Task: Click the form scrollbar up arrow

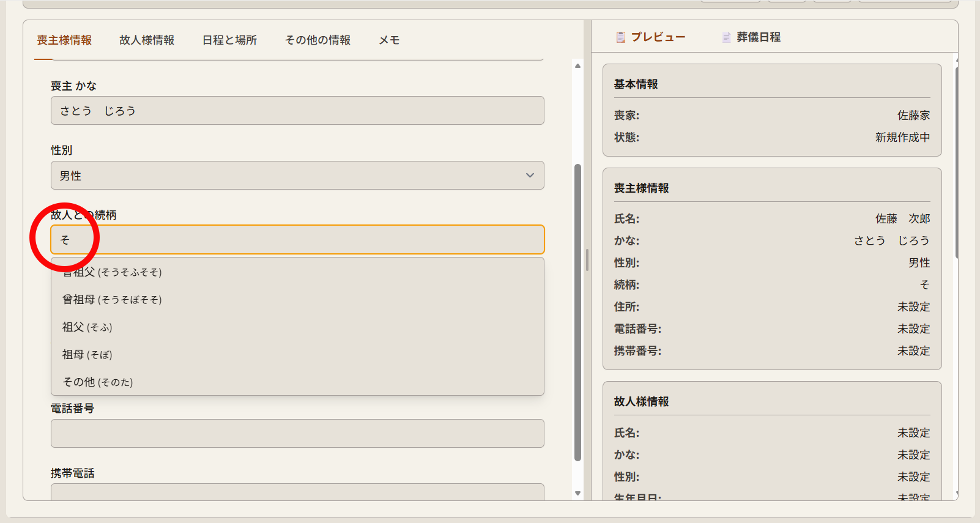Action: [577, 65]
